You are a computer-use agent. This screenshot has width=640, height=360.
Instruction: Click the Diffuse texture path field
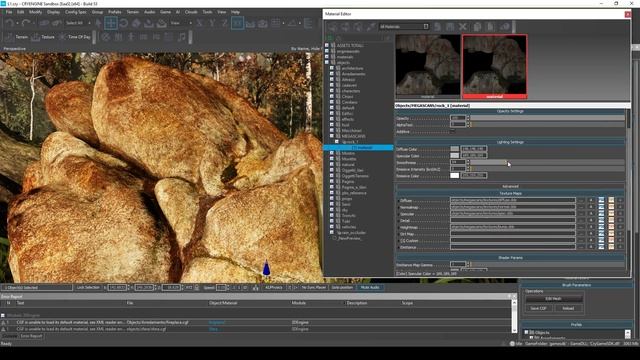513,200
